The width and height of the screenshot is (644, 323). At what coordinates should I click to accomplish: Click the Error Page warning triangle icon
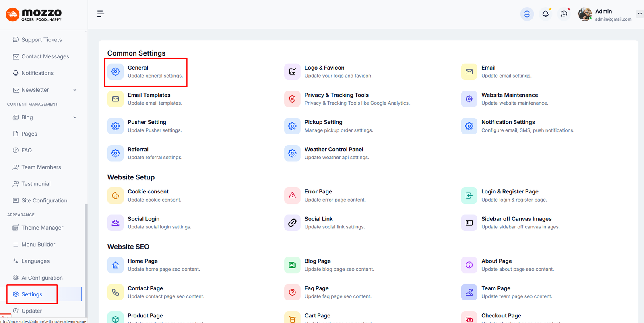(292, 195)
